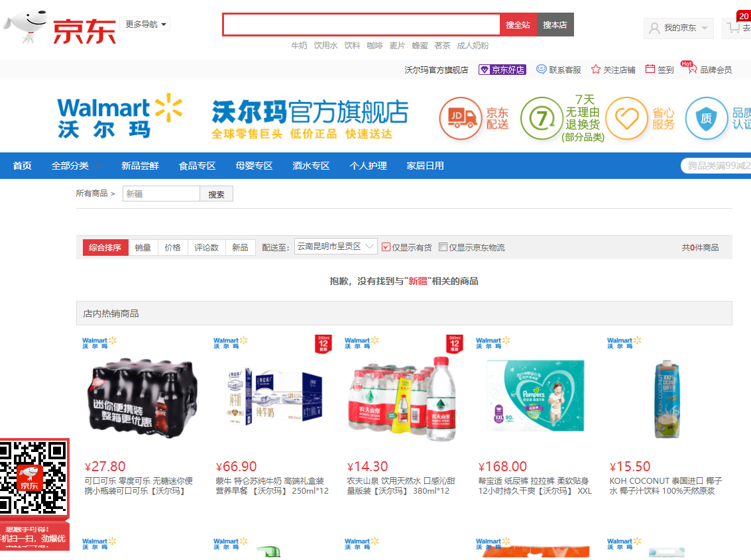Expand the My JD account dropdown
The image size is (751, 560).
click(x=679, y=28)
